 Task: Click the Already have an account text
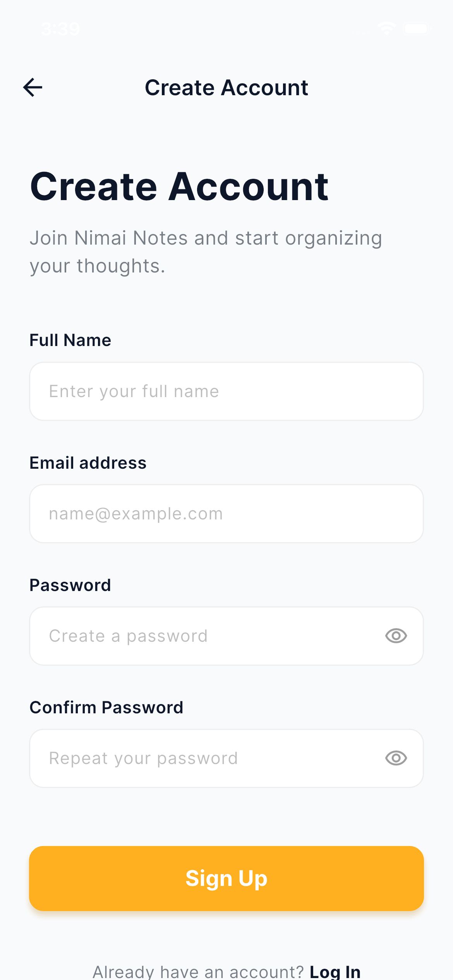click(x=198, y=972)
